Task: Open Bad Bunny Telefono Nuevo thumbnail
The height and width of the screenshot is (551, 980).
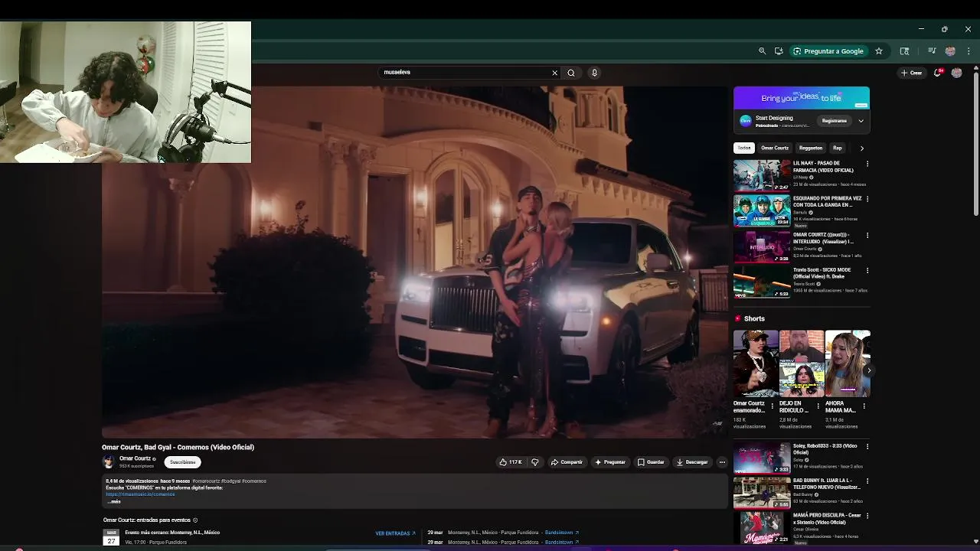Action: 762,493
